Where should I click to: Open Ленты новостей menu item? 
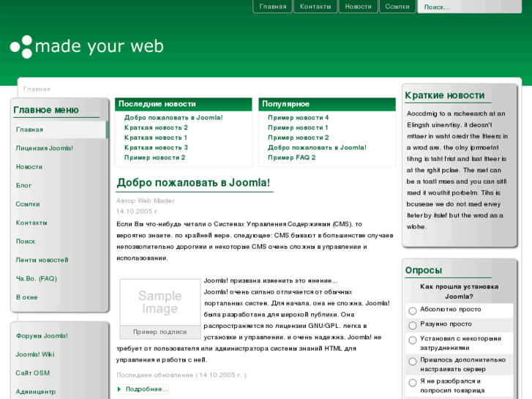[42, 260]
